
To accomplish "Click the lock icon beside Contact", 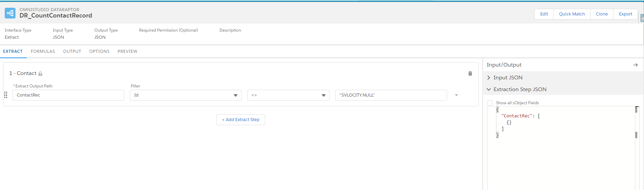I will (x=40, y=74).
